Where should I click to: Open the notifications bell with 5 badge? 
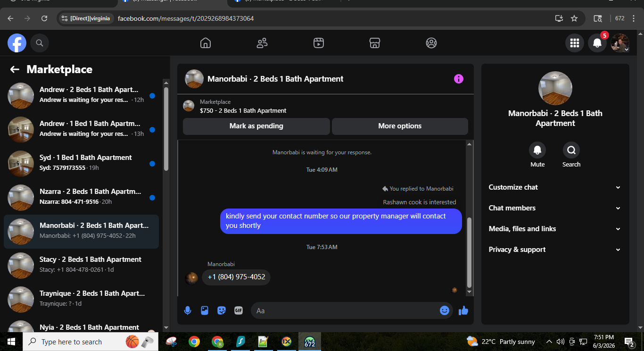tap(597, 43)
